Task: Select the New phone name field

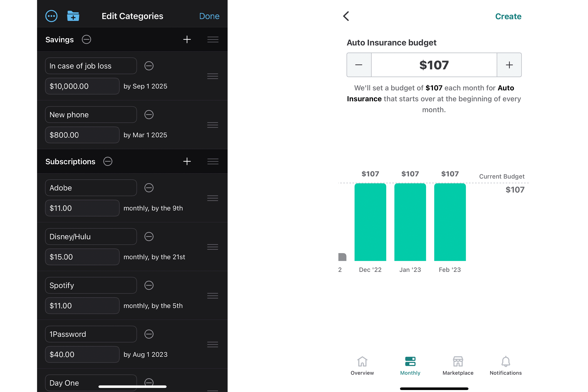Action: [x=91, y=114]
